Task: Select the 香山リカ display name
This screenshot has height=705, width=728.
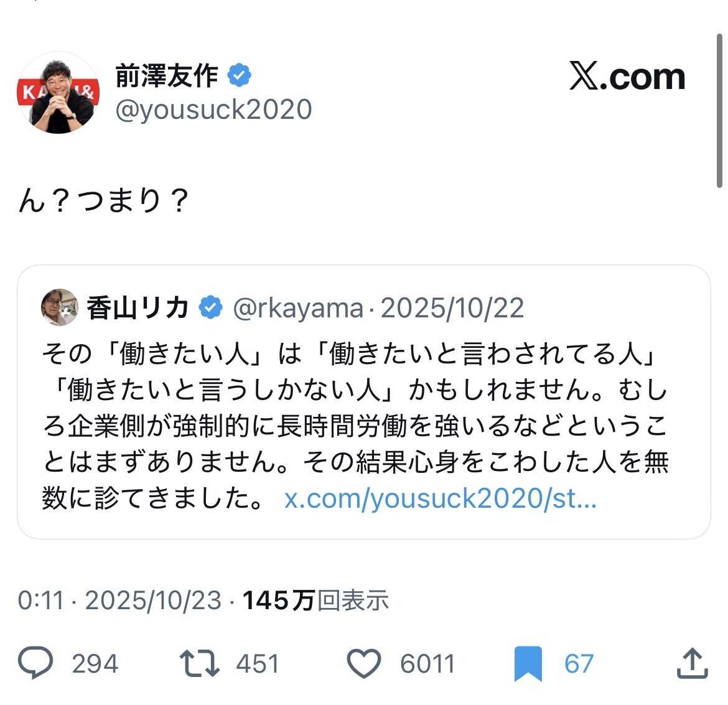Action: click(138, 307)
